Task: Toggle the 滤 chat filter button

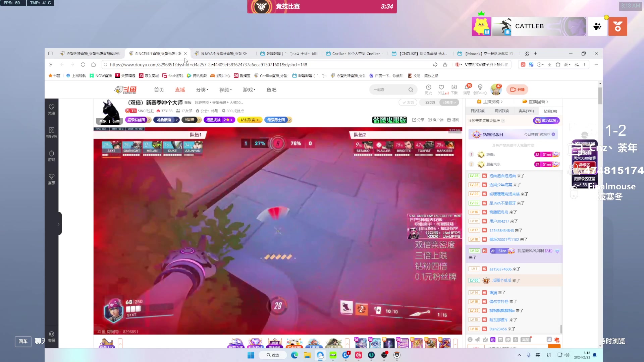Action: click(x=549, y=340)
